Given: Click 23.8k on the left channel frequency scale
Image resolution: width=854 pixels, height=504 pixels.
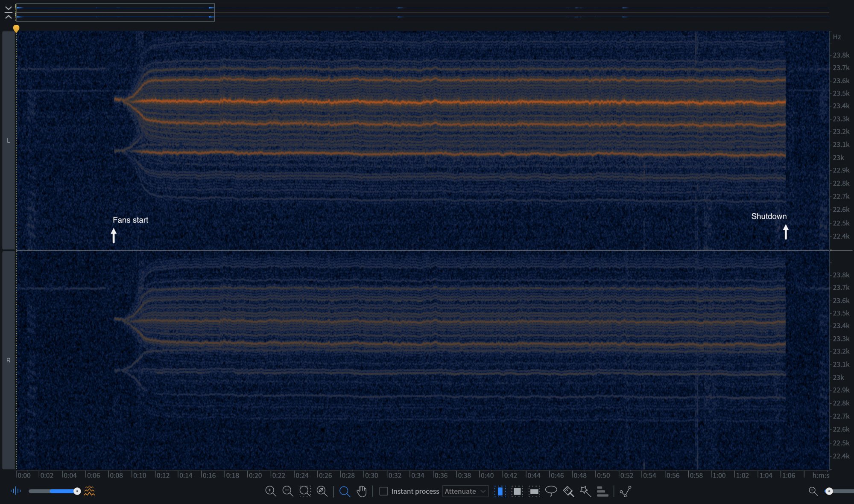Looking at the screenshot, I should point(841,55).
